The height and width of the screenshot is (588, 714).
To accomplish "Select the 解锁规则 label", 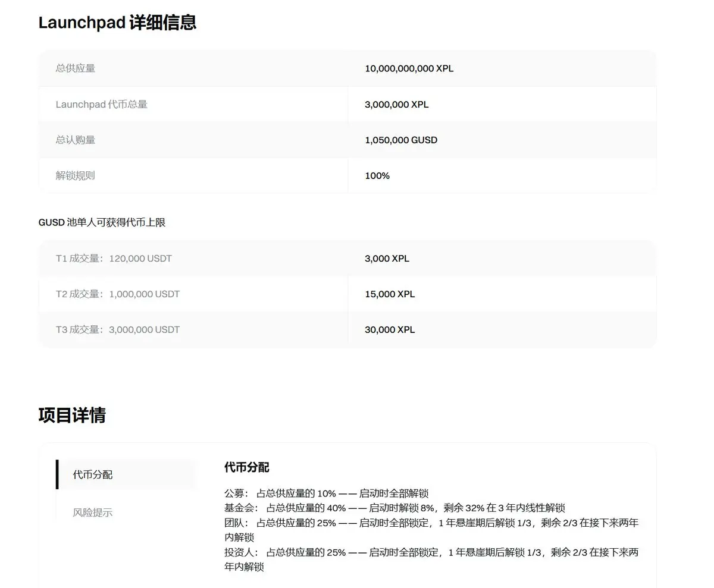I will pyautogui.click(x=76, y=175).
